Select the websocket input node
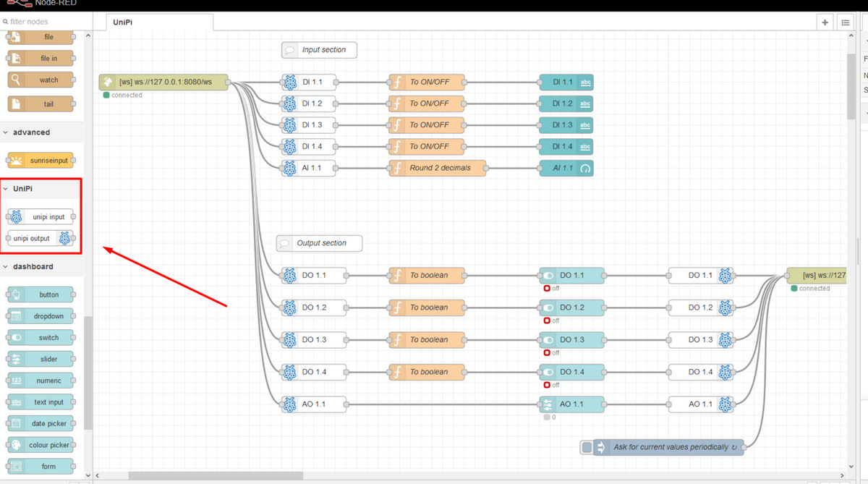Image resolution: width=868 pixels, height=484 pixels. click(x=164, y=82)
